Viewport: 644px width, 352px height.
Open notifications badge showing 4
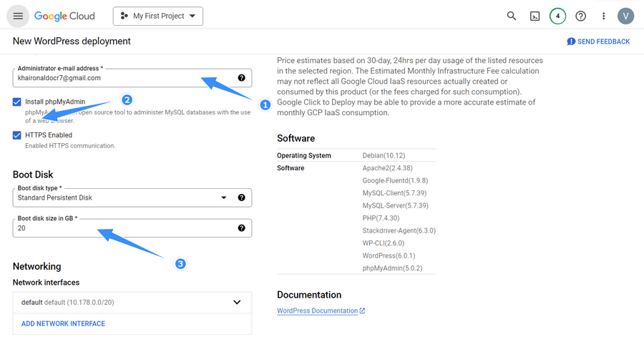(x=557, y=16)
